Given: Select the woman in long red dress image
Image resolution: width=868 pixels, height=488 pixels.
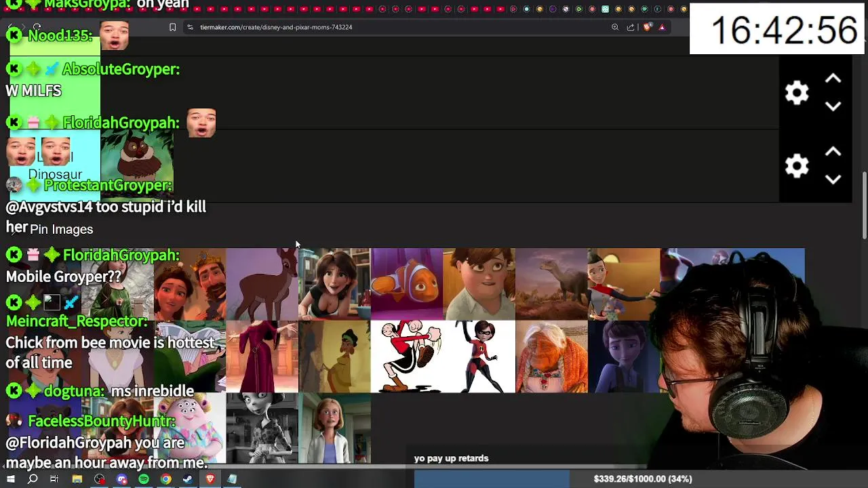Looking at the screenshot, I should pyautogui.click(x=262, y=357).
